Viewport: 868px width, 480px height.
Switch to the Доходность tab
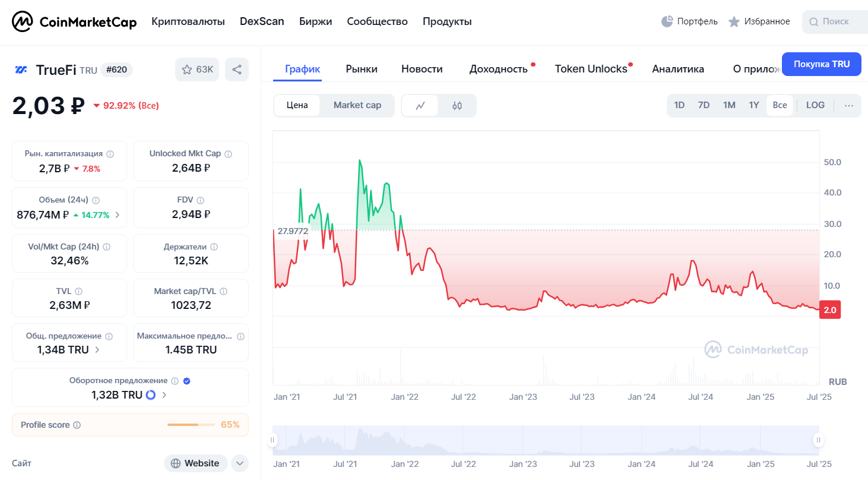pyautogui.click(x=499, y=69)
